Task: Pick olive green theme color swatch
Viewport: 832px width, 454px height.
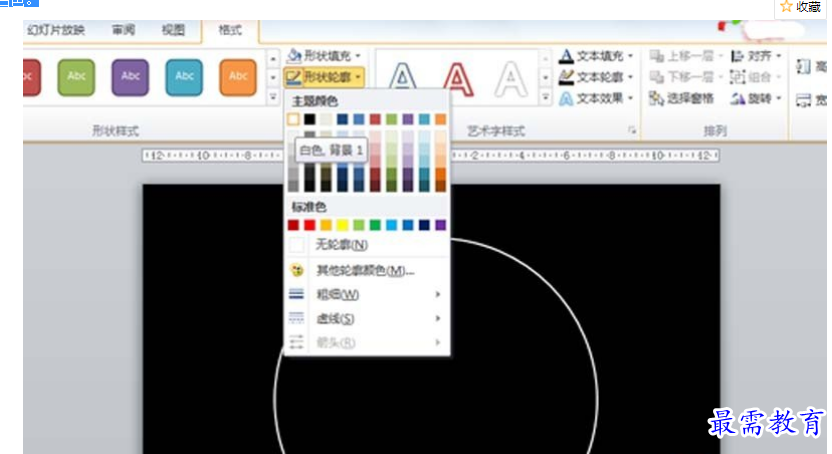Action: (392, 119)
